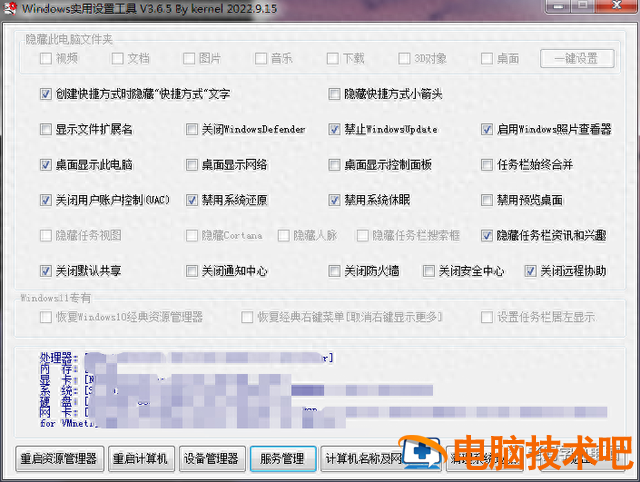Uncheck 桌面显示此电脑
Image resolution: width=640 pixels, height=482 pixels.
(46, 165)
